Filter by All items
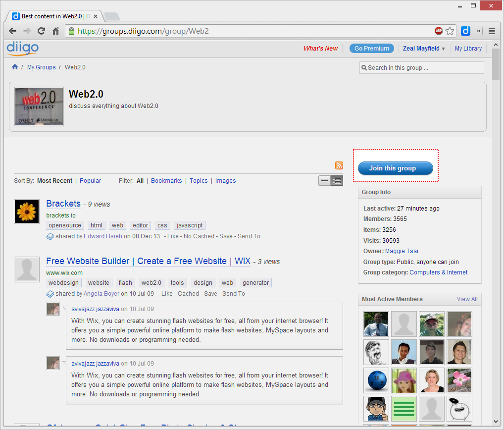Viewport: 504px width, 430px height. point(140,181)
